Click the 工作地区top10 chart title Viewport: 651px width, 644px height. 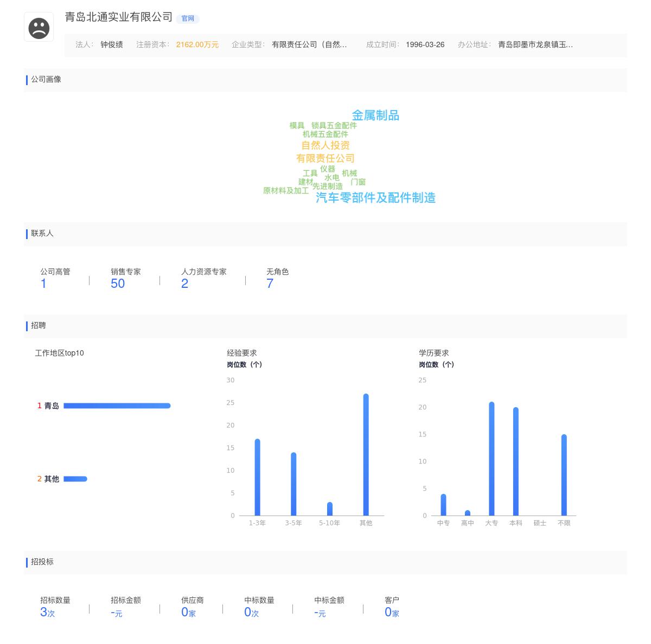(60, 353)
